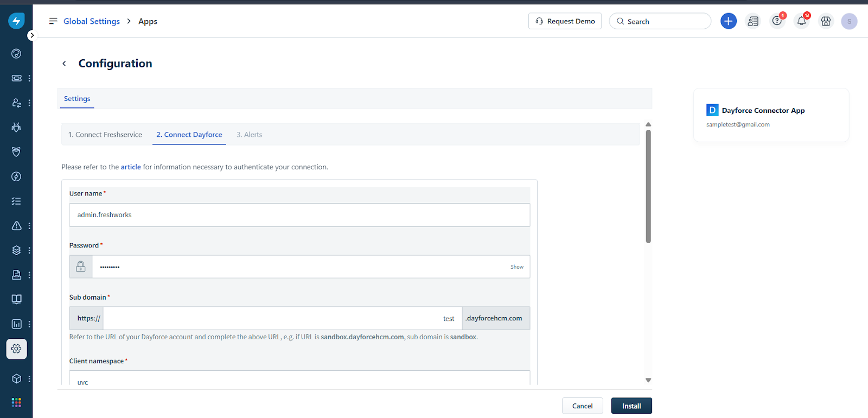
Task: Open the help question mark icon
Action: (777, 21)
